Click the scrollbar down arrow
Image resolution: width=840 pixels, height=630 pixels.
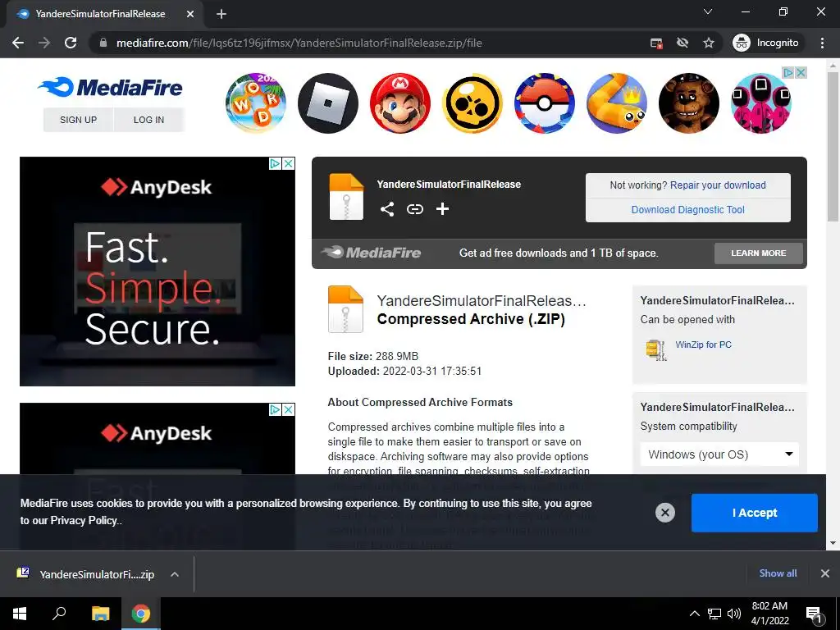pos(833,543)
